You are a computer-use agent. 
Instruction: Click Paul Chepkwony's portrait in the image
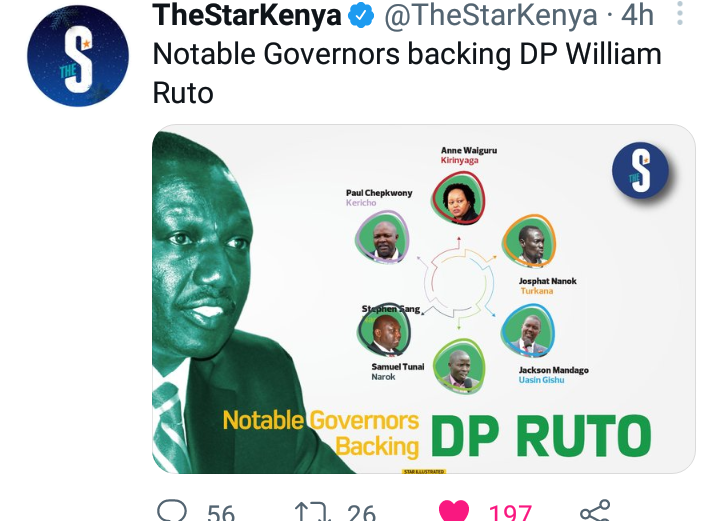(382, 237)
